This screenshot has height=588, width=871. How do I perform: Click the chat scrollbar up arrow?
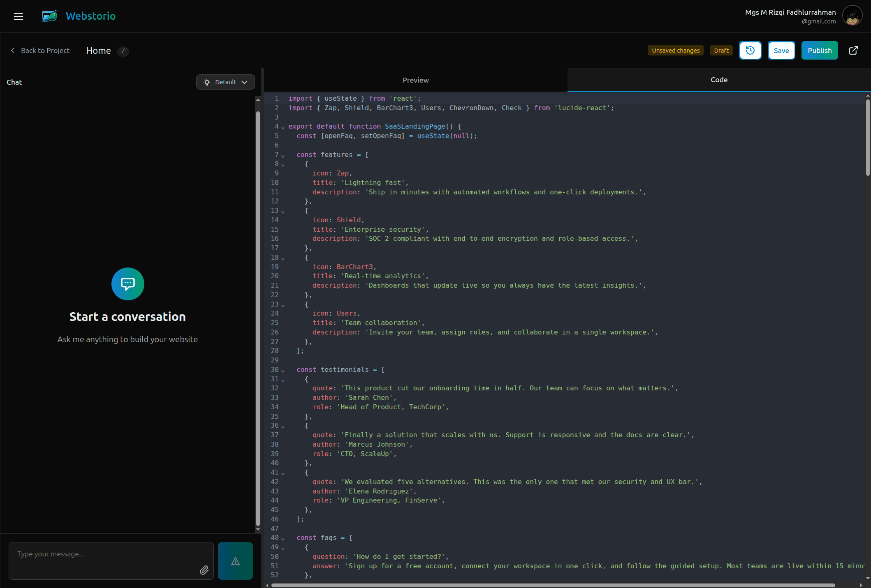(258, 99)
